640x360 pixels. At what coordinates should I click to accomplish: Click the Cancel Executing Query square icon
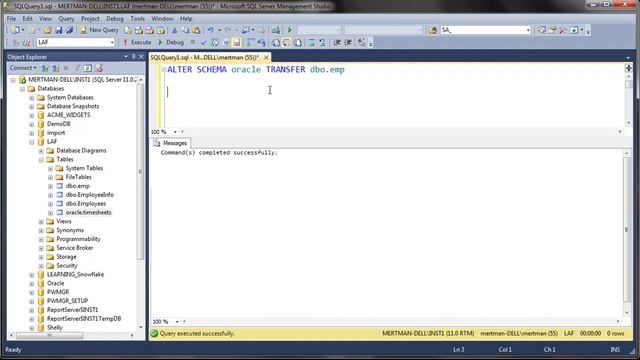coord(193,42)
